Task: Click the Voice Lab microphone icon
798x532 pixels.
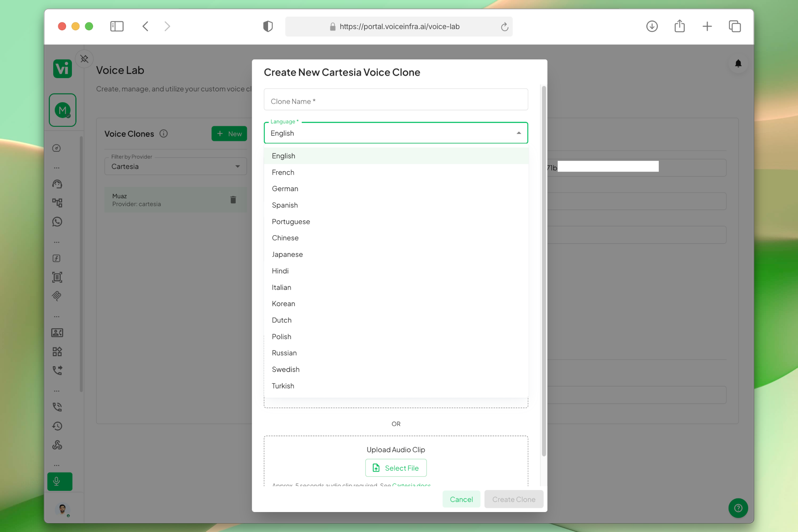Action: click(x=60, y=482)
